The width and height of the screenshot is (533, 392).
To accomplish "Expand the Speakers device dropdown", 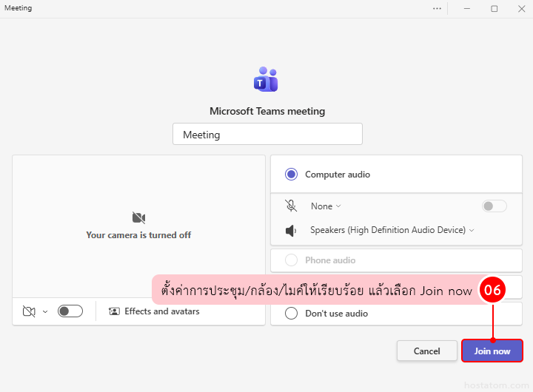I will tap(392, 230).
